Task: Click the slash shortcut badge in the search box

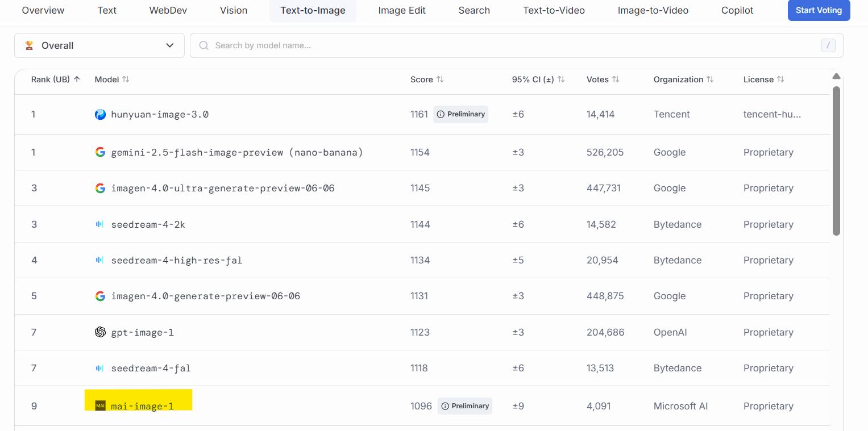Action: coord(828,45)
